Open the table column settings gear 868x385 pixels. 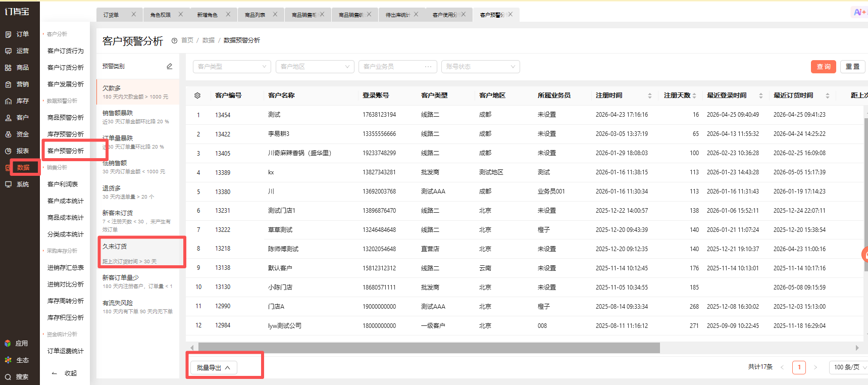(197, 95)
